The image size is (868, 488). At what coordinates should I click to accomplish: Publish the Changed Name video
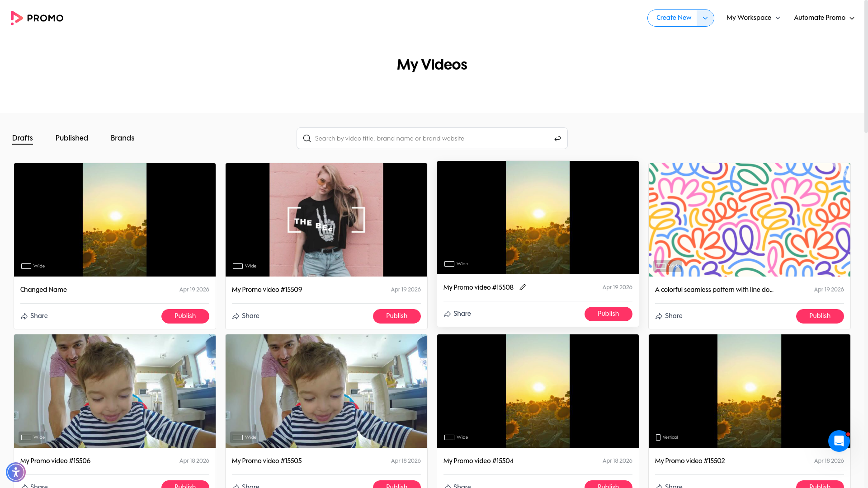coord(185,316)
